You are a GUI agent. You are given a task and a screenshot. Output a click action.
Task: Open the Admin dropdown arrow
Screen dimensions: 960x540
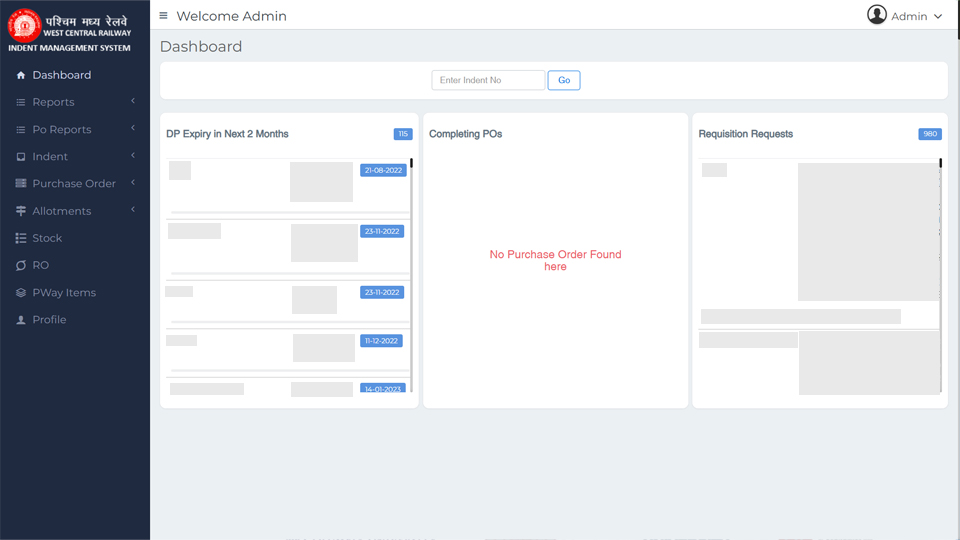[x=938, y=17]
